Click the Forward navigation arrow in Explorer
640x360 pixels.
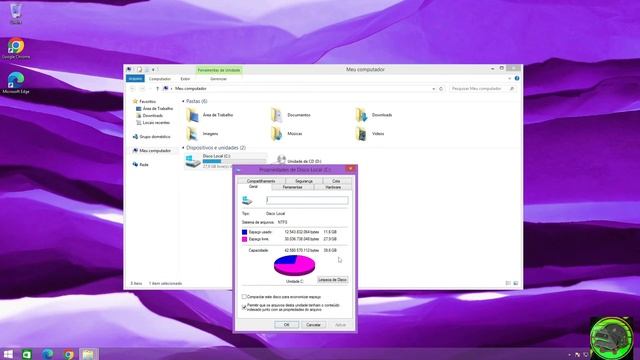(x=142, y=89)
